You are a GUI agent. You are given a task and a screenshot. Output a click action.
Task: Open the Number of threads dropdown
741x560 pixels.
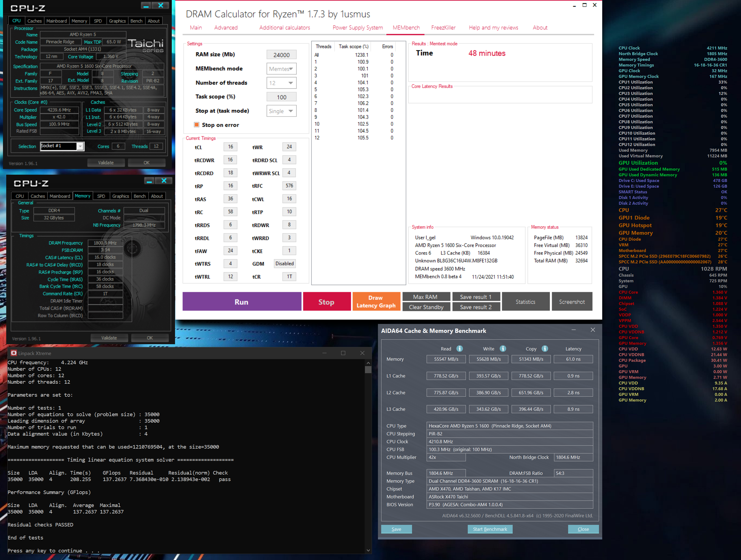(x=281, y=83)
